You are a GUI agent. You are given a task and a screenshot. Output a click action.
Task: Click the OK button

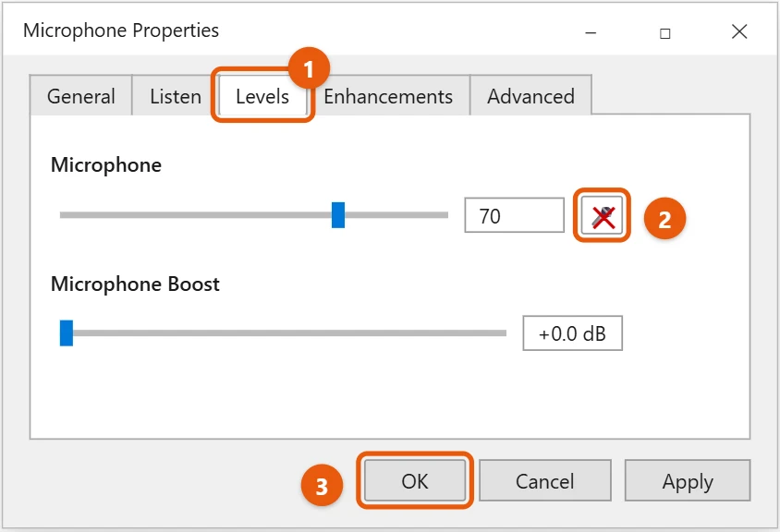click(414, 481)
